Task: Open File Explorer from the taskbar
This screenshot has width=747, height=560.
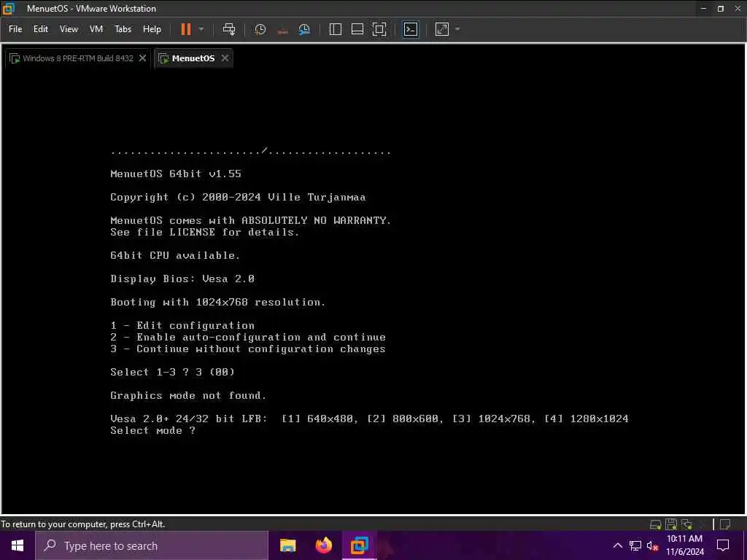Action: 287,545
